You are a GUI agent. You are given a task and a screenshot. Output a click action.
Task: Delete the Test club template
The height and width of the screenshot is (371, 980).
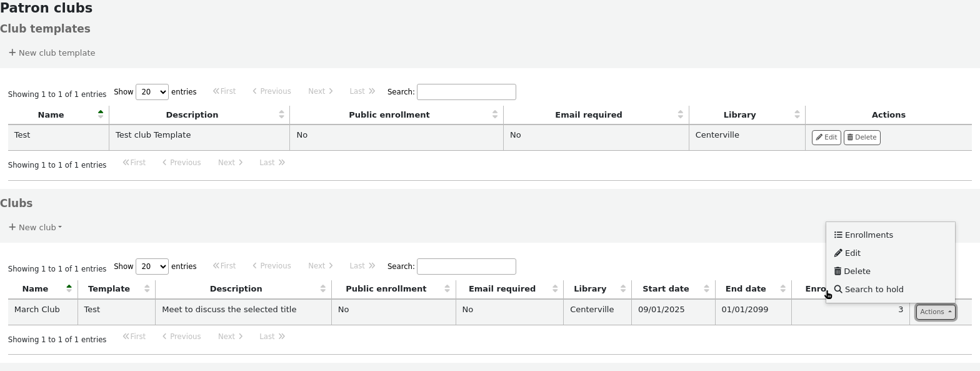coord(861,138)
